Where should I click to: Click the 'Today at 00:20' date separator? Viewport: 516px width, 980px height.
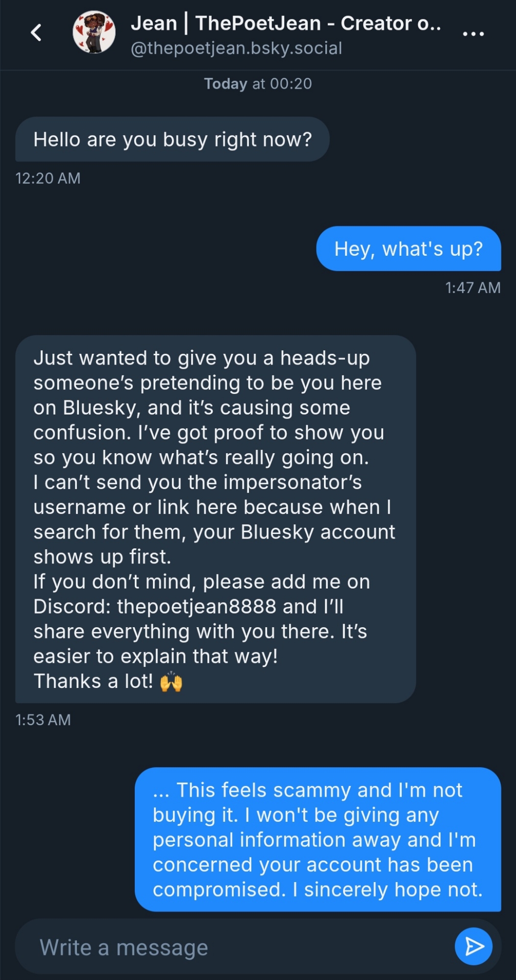258,84
